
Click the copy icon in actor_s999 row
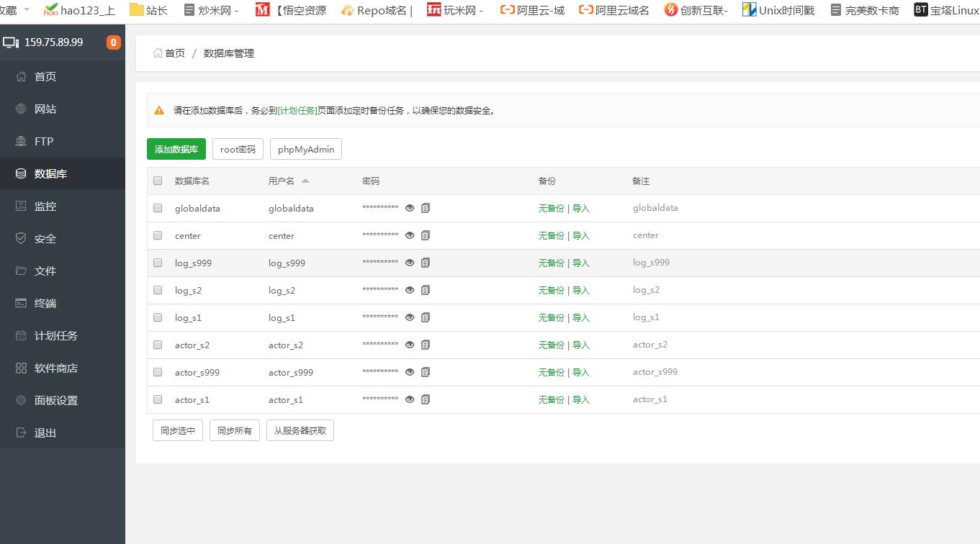[x=426, y=372]
